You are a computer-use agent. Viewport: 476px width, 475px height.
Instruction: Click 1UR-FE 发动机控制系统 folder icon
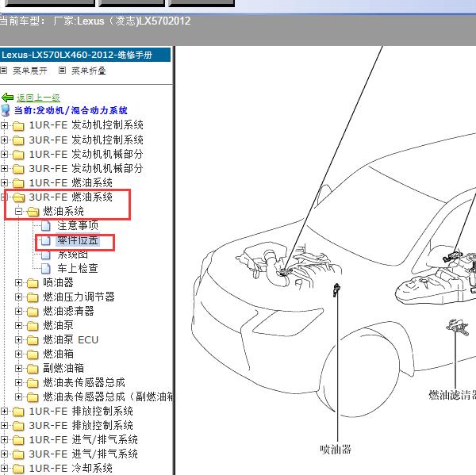pyautogui.click(x=18, y=125)
